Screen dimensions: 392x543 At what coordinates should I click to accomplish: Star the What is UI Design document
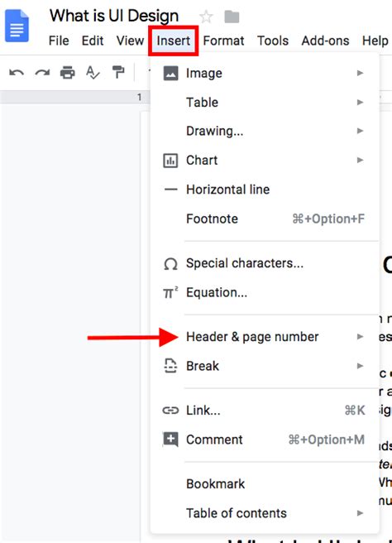pyautogui.click(x=206, y=17)
